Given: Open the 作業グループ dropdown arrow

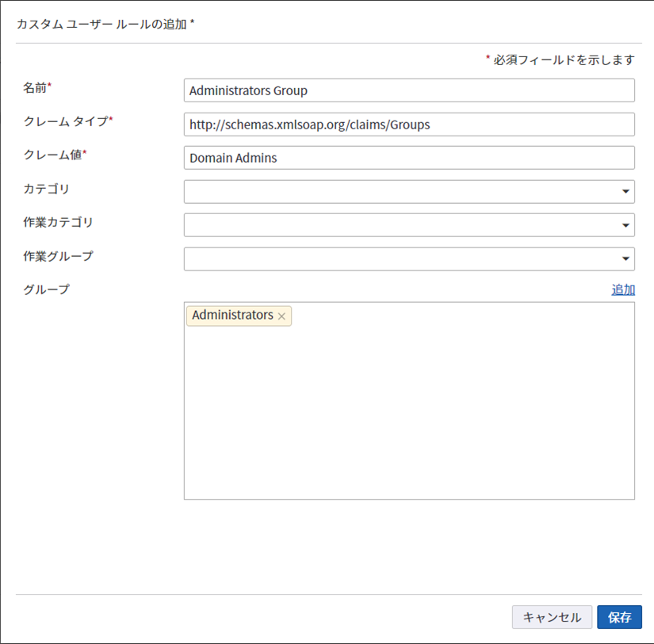Looking at the screenshot, I should click(x=625, y=258).
